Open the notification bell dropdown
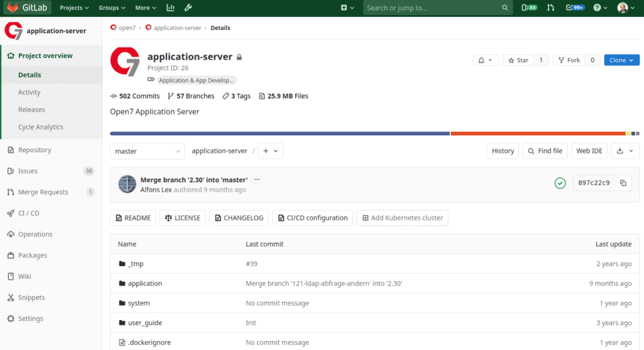This screenshot has height=350, width=644. [x=485, y=60]
